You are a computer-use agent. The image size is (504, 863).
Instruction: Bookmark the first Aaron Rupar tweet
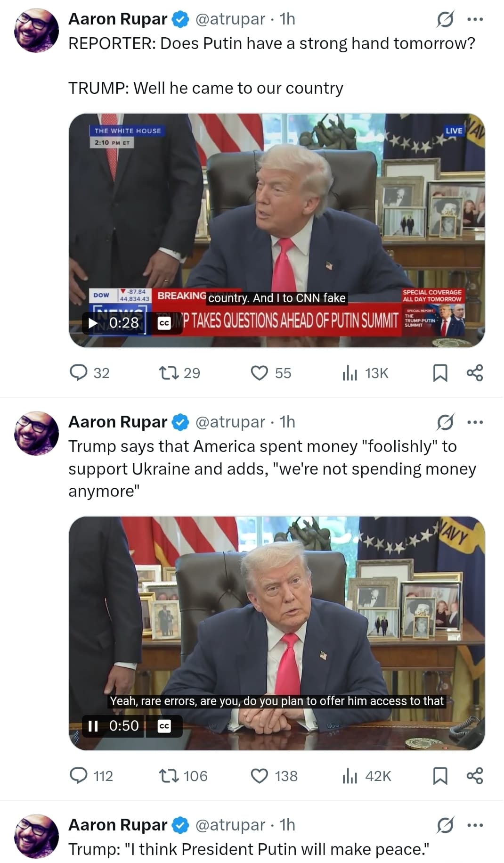[440, 373]
